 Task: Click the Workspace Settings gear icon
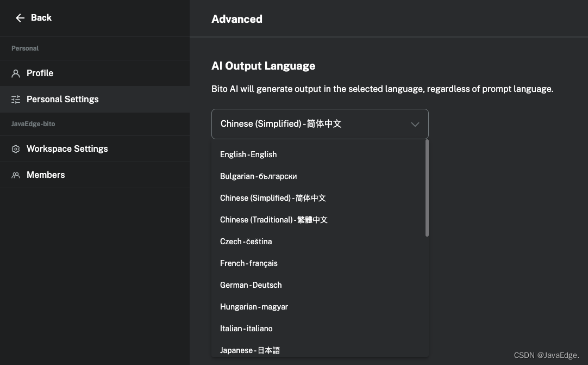pos(16,149)
